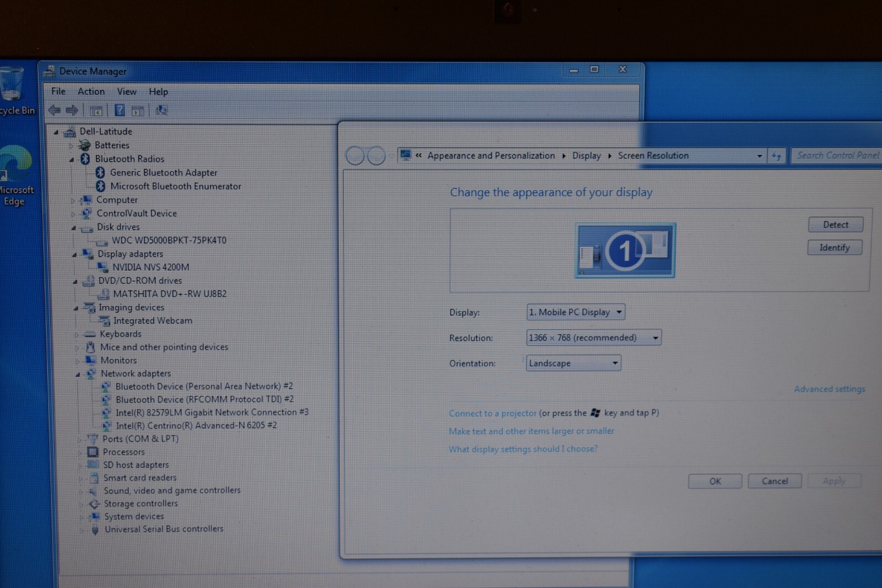The width and height of the screenshot is (882, 588).
Task: Click Make text and other items larger link
Action: point(531,431)
